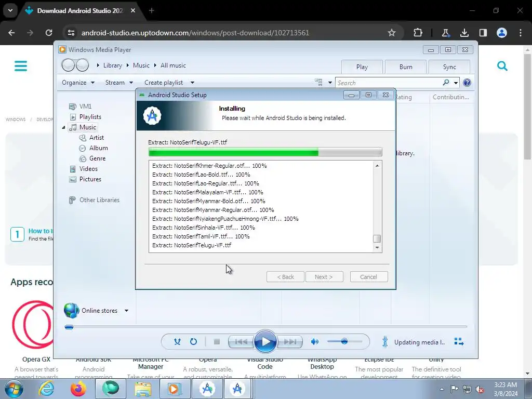Image resolution: width=532 pixels, height=399 pixels.
Task: Skip to next track in Media Player
Action: [x=289, y=342]
